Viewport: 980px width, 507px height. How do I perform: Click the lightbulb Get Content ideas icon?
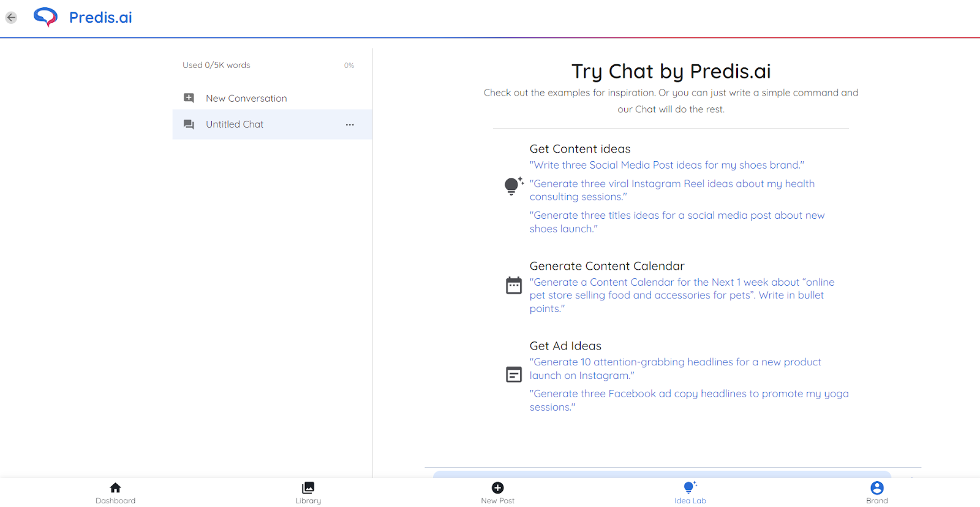pos(513,186)
